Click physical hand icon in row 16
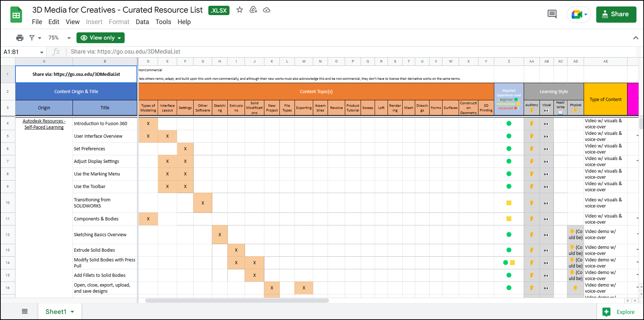 coord(575,288)
